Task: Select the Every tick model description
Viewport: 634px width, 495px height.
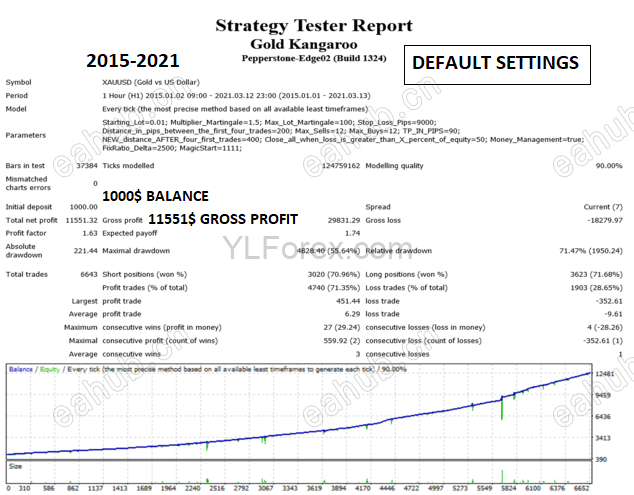Action: point(235,109)
